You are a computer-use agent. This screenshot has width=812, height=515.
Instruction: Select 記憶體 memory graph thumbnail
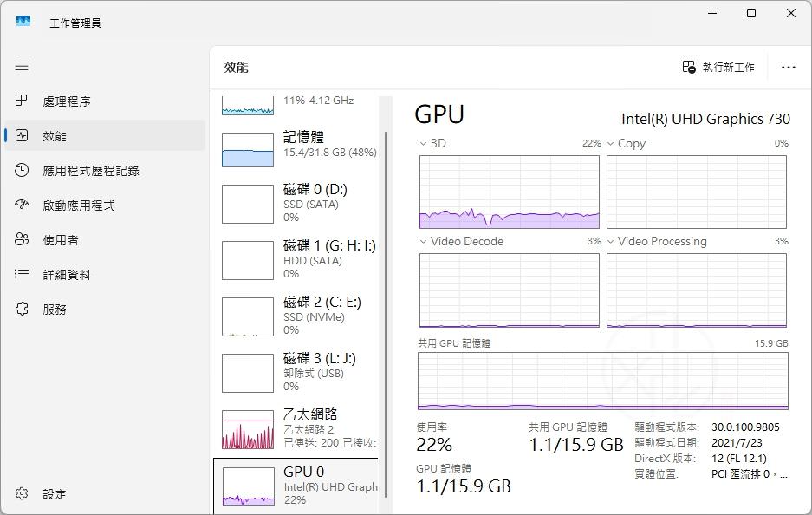point(248,150)
